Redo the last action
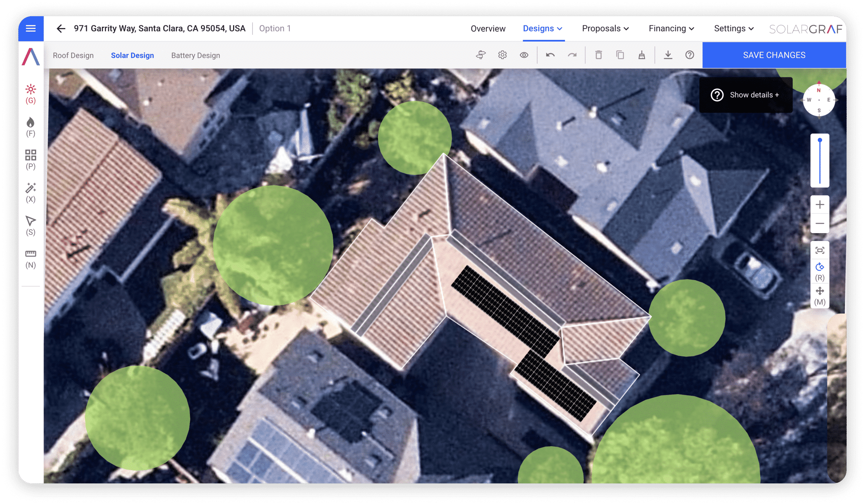This screenshot has height=504, width=865. [x=572, y=55]
